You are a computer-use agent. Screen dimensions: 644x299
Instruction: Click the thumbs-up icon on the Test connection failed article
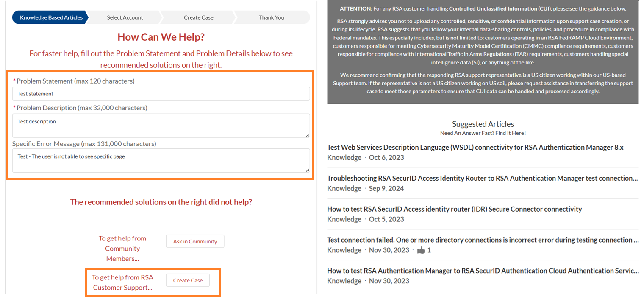pos(421,250)
